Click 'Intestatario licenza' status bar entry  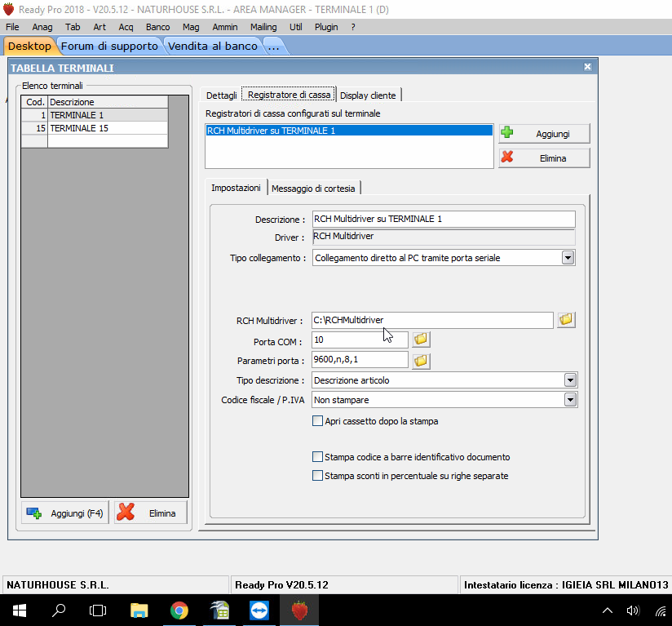click(566, 585)
